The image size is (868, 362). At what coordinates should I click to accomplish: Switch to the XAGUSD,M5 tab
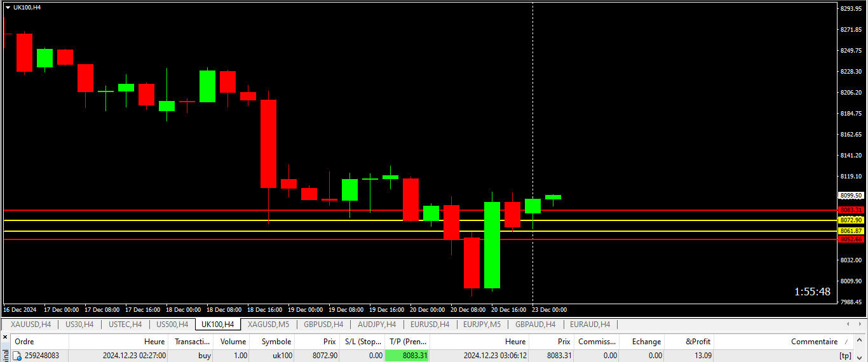(x=268, y=325)
